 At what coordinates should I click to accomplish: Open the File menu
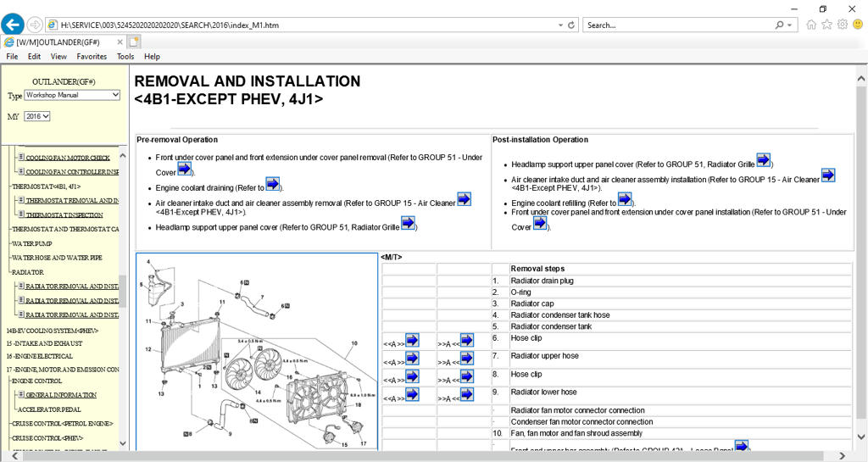(x=12, y=57)
